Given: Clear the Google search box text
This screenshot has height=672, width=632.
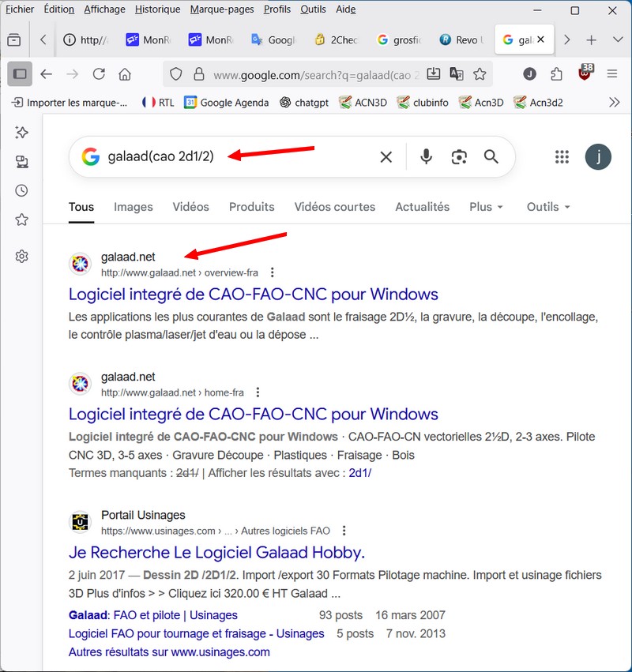Looking at the screenshot, I should pos(386,157).
